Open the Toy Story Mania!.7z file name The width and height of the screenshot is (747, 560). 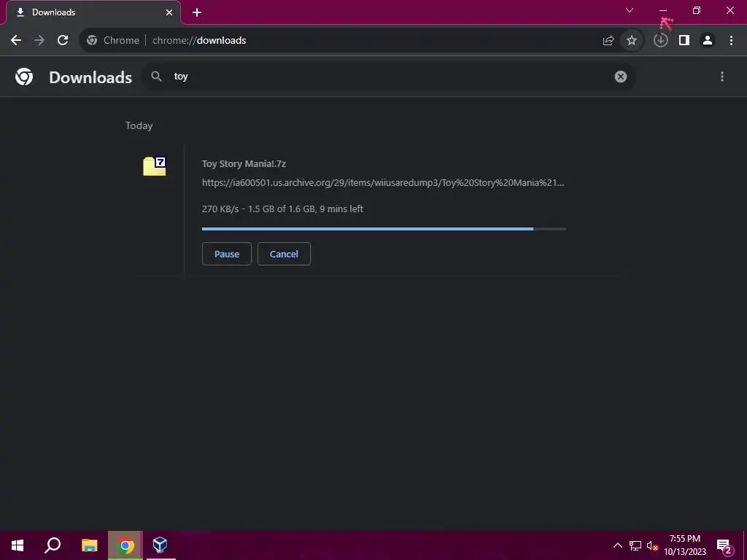coord(244,164)
